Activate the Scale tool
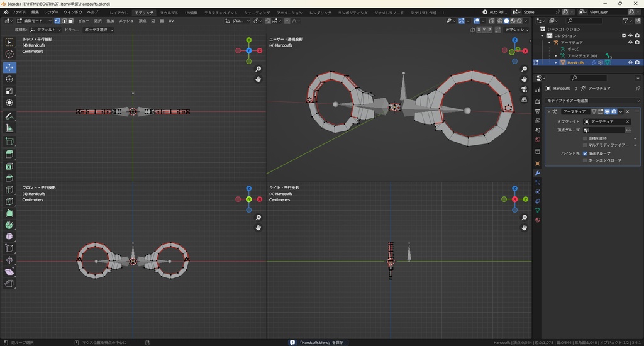The image size is (644, 346). tap(9, 91)
